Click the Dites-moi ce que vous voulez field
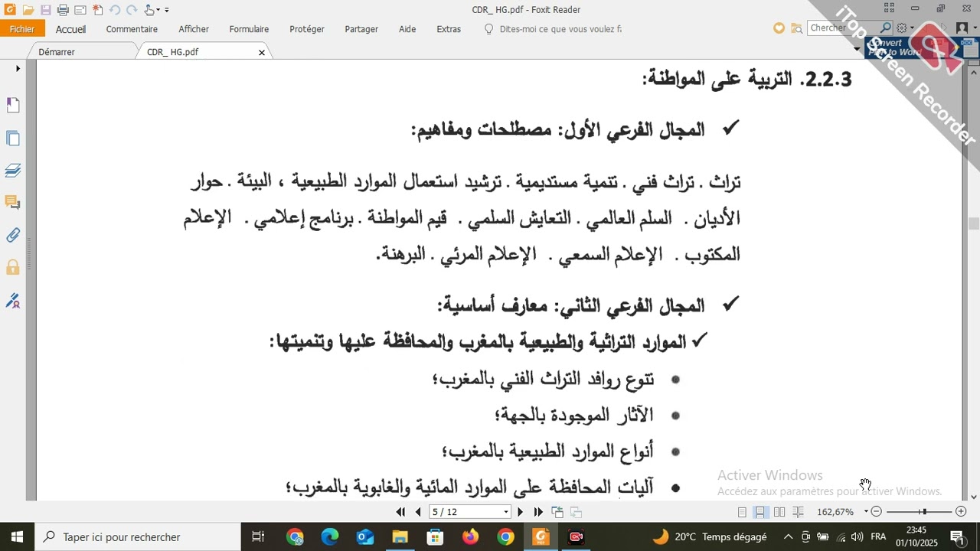The image size is (980, 551). [560, 29]
